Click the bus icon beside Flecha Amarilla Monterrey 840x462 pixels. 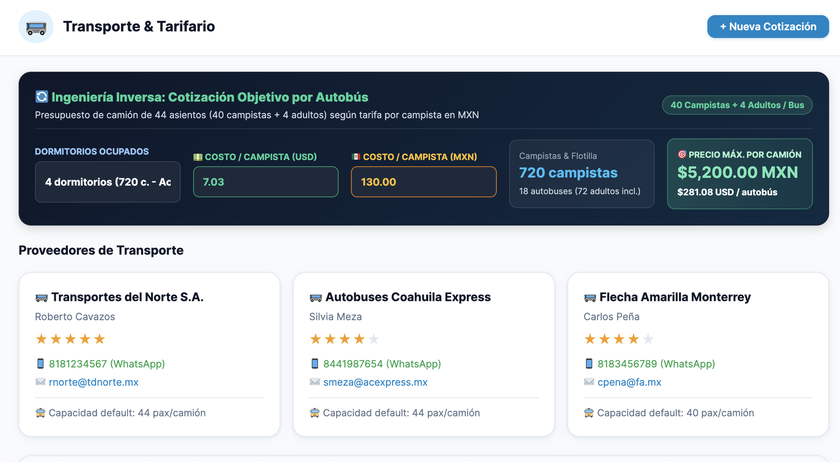coord(590,297)
